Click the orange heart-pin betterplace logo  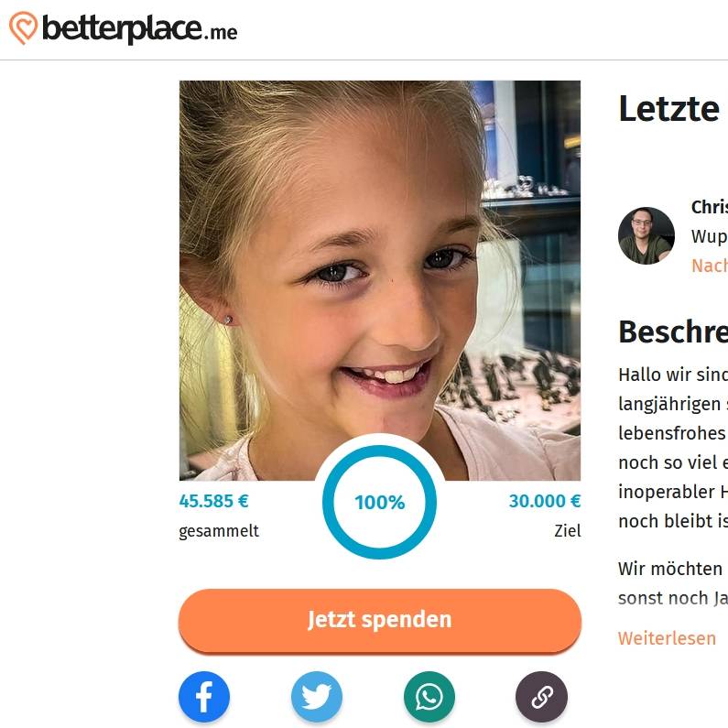(23, 27)
